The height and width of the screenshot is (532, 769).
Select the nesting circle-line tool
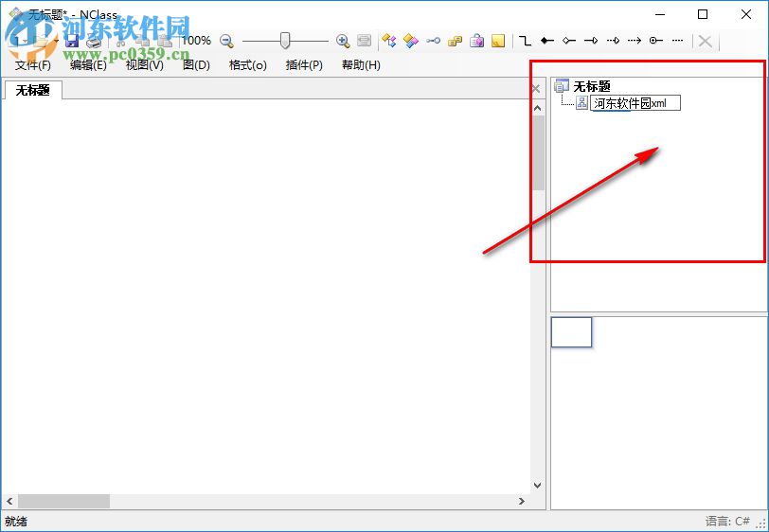[656, 41]
